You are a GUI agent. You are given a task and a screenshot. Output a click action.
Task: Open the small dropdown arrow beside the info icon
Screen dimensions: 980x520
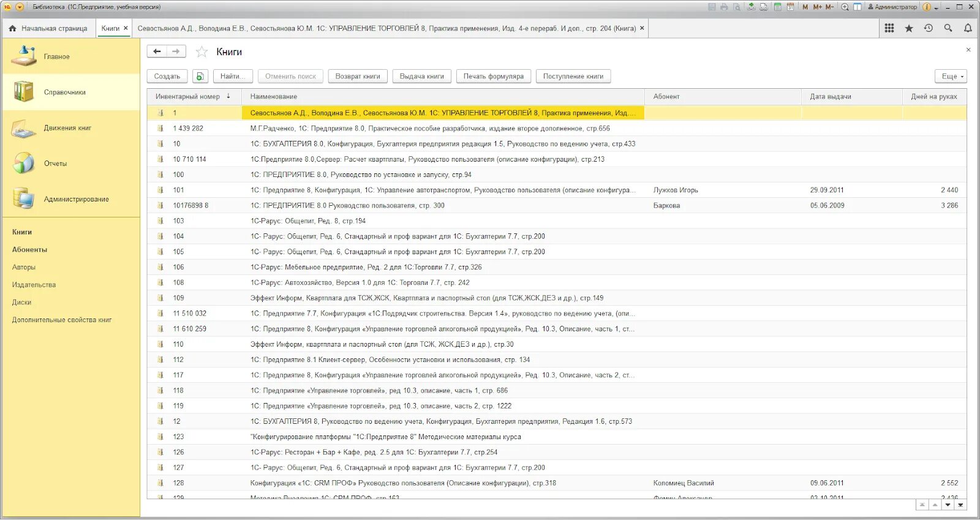(936, 8)
